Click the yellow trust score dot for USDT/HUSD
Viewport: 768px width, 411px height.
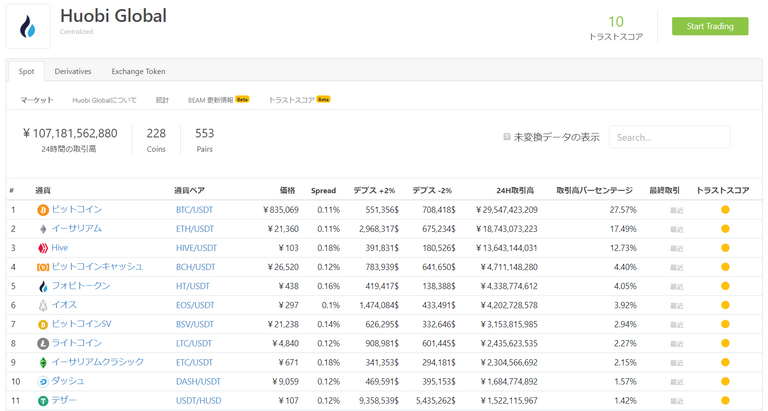click(x=725, y=401)
